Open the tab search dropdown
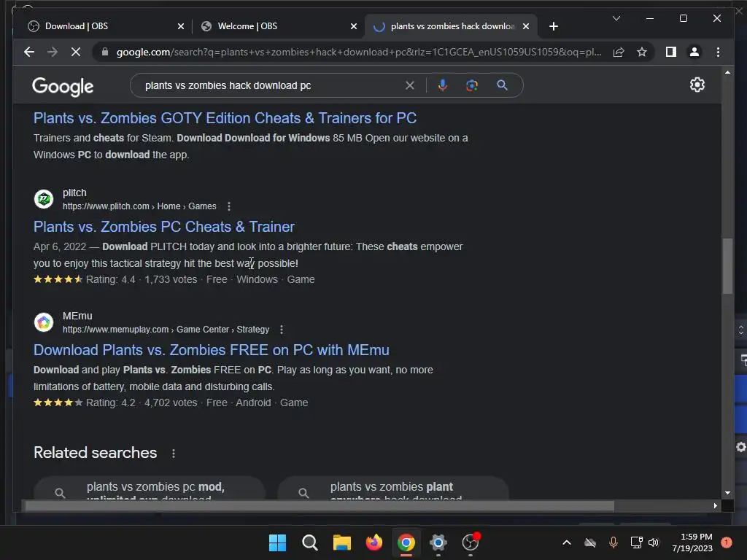Image resolution: width=747 pixels, height=560 pixels. click(616, 18)
